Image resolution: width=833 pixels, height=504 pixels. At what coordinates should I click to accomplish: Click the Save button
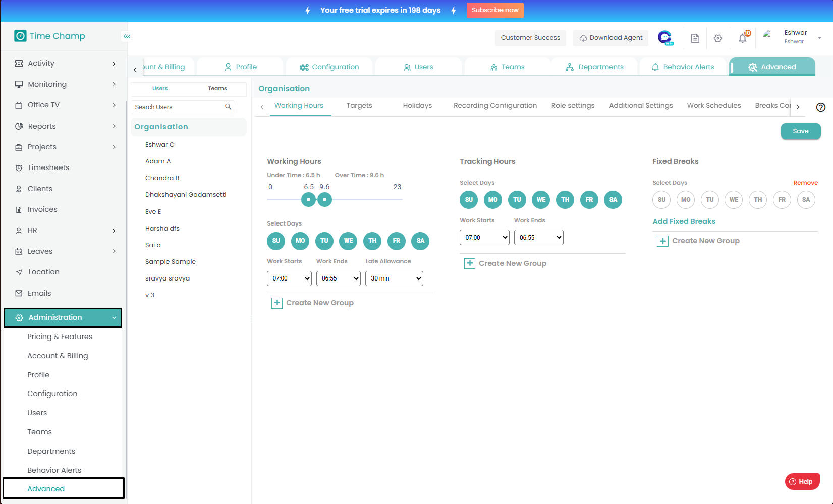click(800, 131)
